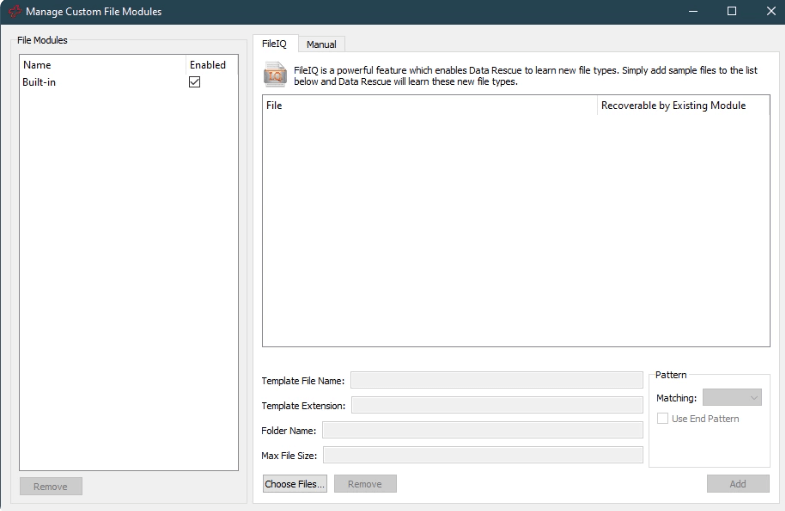Open the Matching pattern dropdown
The image size is (785, 511).
point(732,397)
